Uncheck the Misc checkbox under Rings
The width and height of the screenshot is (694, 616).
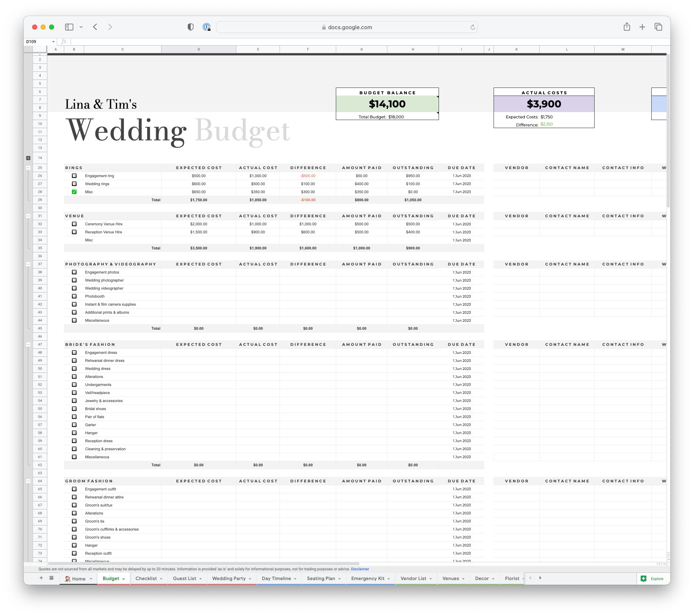74,192
